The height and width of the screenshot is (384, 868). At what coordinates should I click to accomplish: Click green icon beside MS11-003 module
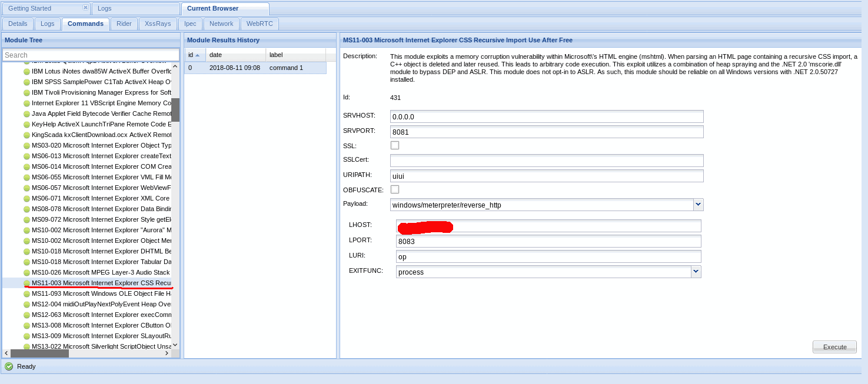point(26,283)
